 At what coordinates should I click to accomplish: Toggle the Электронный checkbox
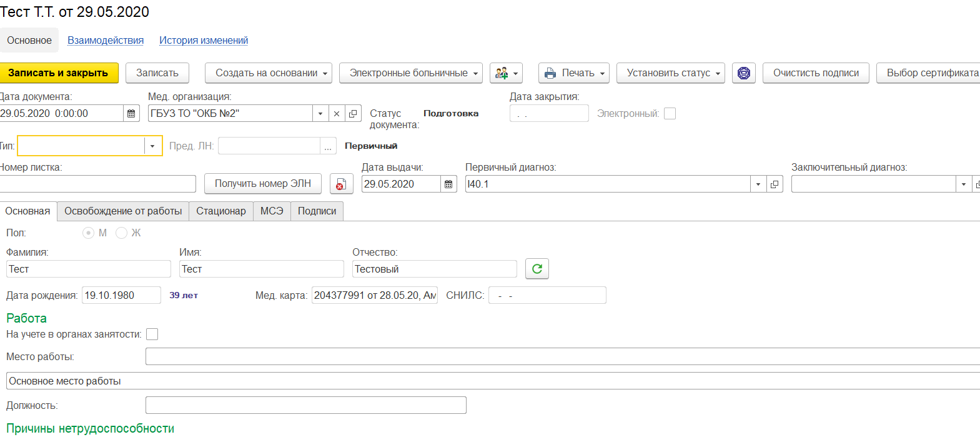[x=670, y=114]
